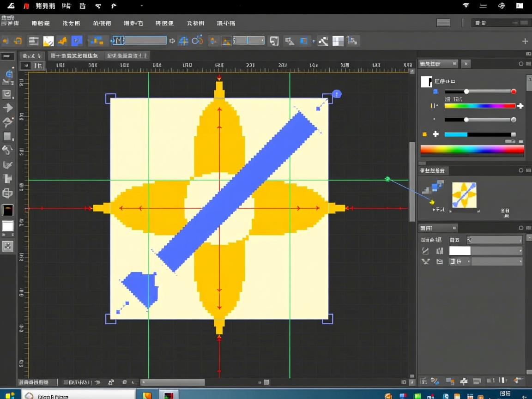Click the gray button at top right of menu bar

pos(443,23)
